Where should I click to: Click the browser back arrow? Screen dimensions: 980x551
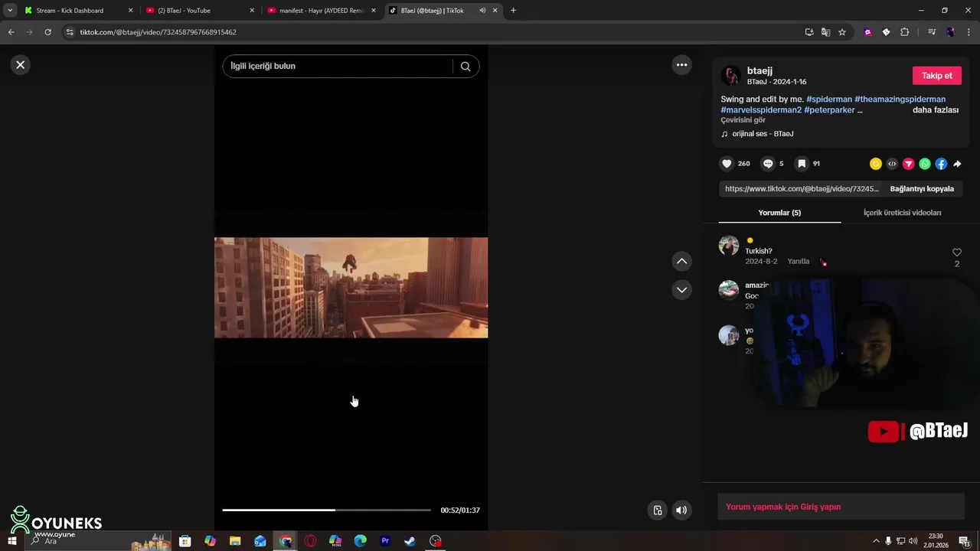[11, 32]
